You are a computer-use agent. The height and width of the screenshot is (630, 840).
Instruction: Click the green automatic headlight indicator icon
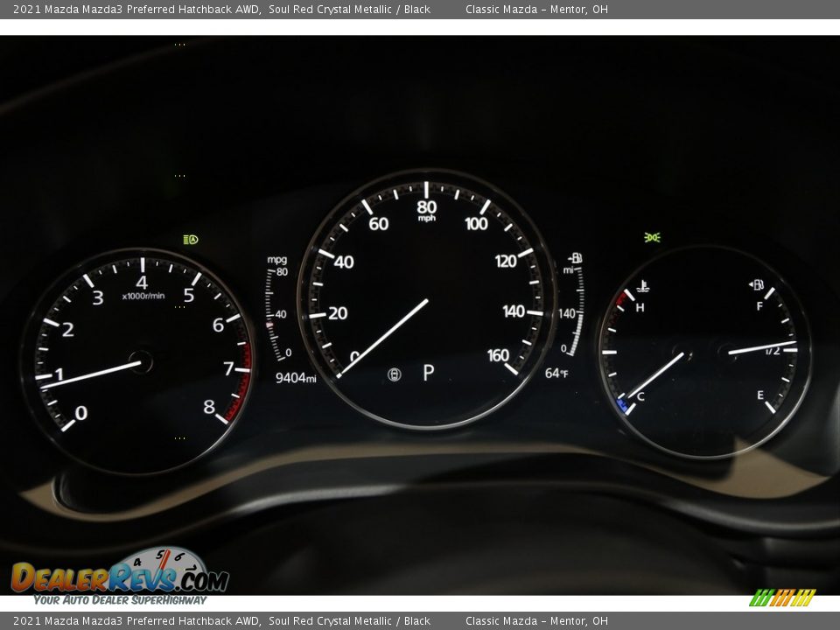(x=190, y=239)
